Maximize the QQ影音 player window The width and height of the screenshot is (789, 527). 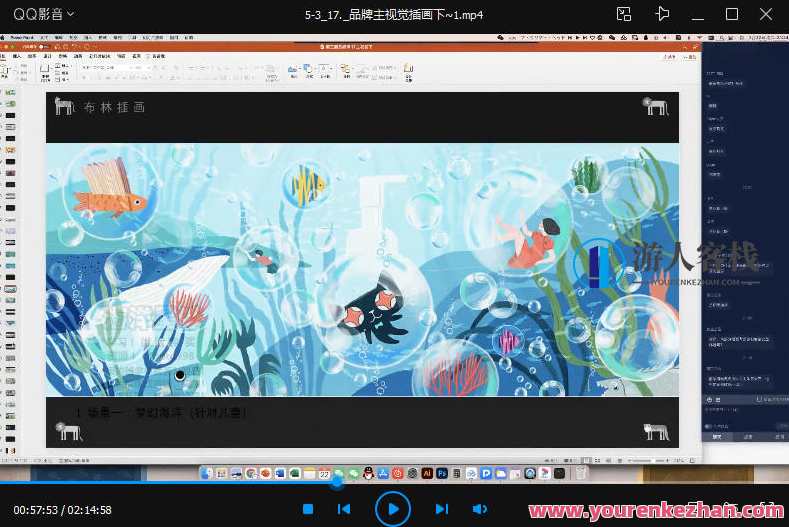pyautogui.click(x=731, y=14)
